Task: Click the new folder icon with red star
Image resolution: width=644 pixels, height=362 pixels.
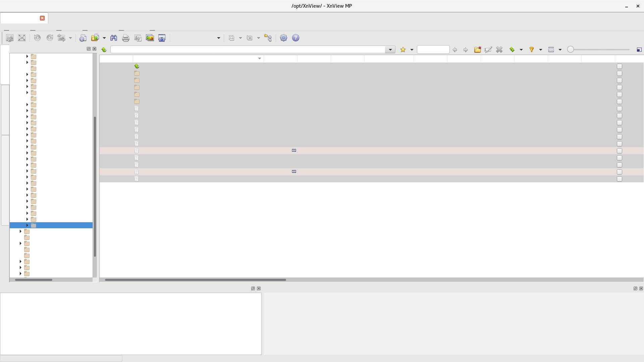Action: pos(477,50)
